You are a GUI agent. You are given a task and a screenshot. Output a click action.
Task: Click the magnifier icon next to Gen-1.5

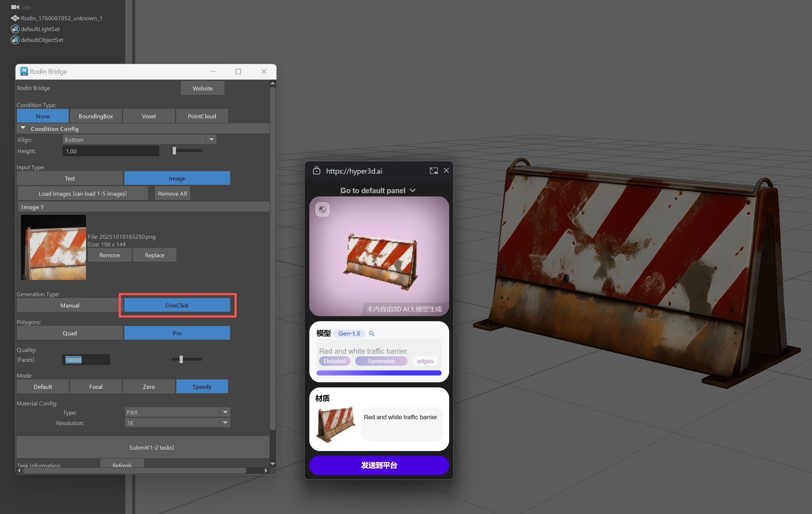(371, 334)
